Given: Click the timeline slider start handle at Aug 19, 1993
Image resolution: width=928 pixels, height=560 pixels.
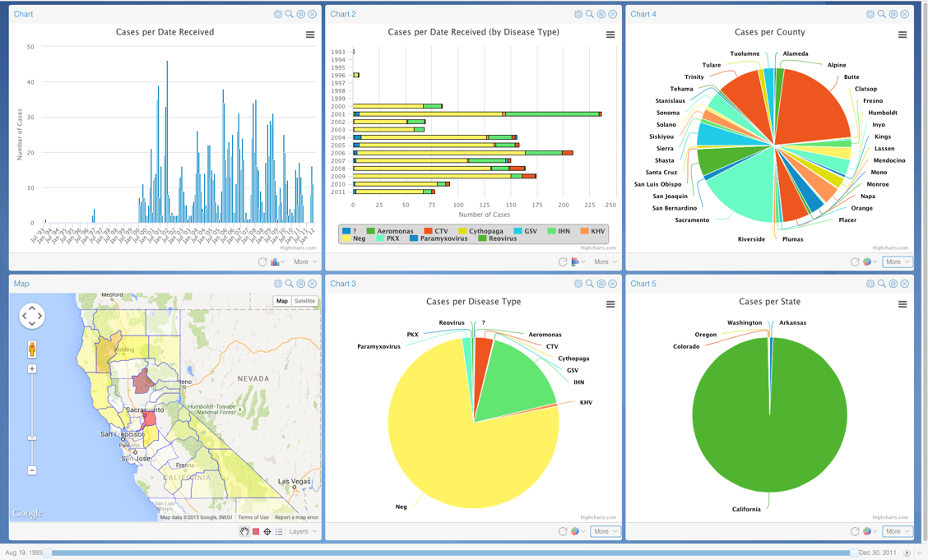Looking at the screenshot, I should pos(48,553).
